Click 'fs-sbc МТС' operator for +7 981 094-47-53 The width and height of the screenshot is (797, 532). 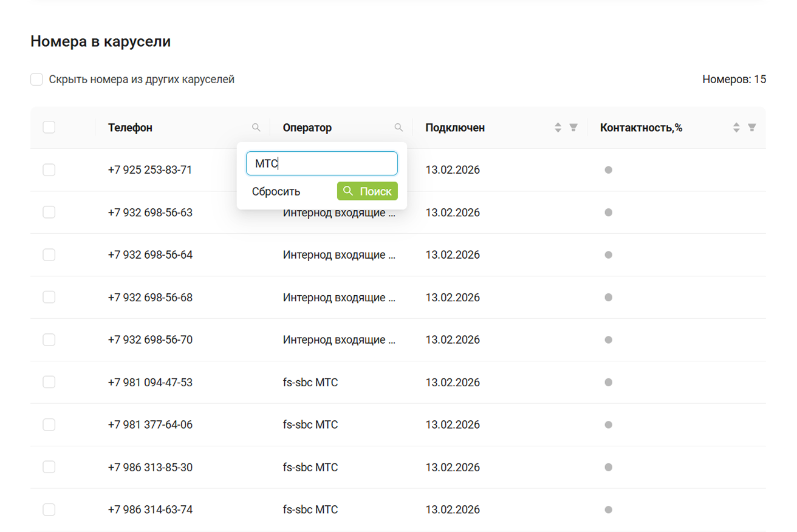point(310,383)
